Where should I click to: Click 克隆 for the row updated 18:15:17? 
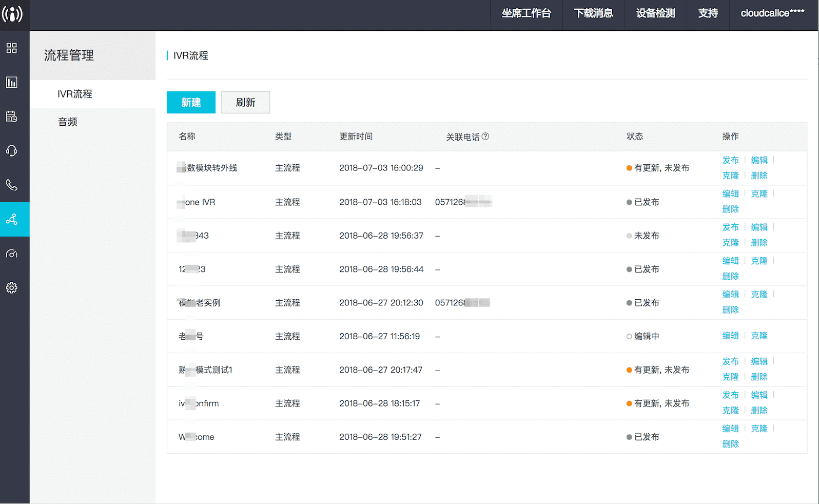point(731,410)
